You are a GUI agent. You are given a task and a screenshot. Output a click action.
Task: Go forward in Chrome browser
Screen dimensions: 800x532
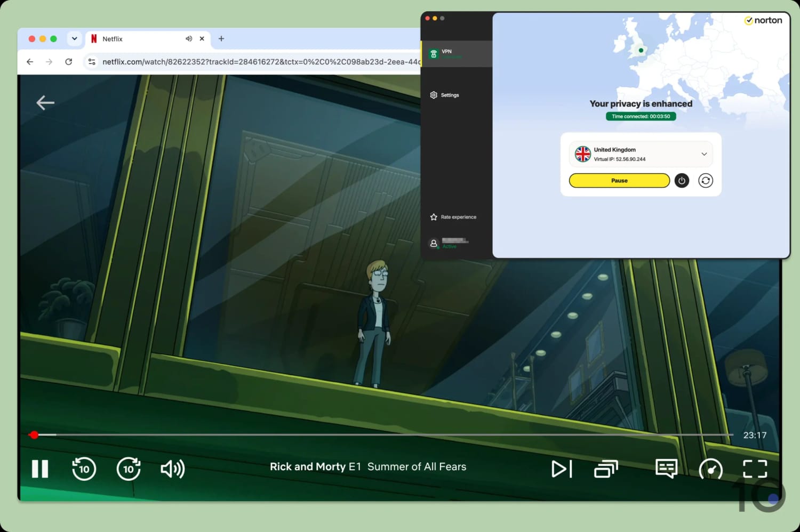tap(49, 62)
